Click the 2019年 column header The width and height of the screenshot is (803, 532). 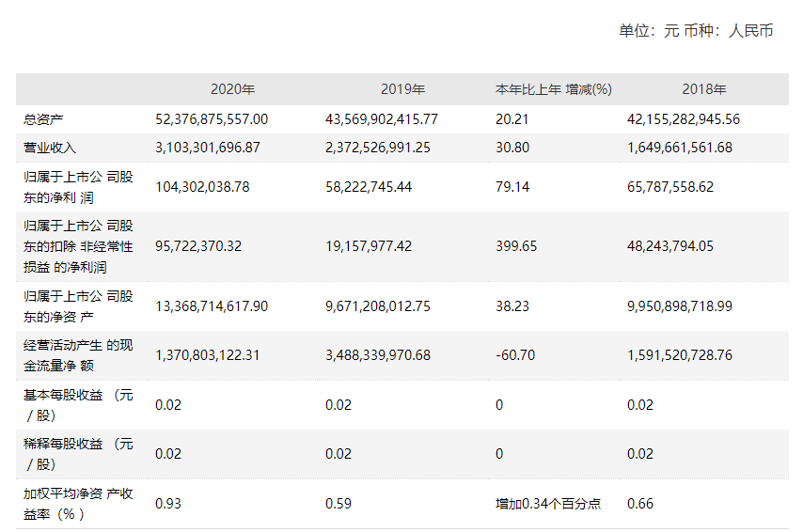(x=402, y=89)
